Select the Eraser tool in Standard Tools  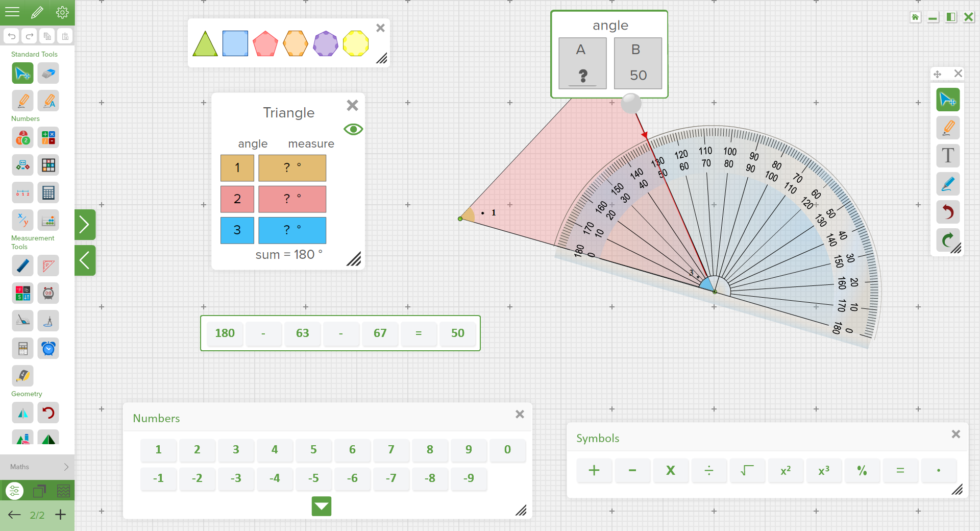click(x=48, y=74)
